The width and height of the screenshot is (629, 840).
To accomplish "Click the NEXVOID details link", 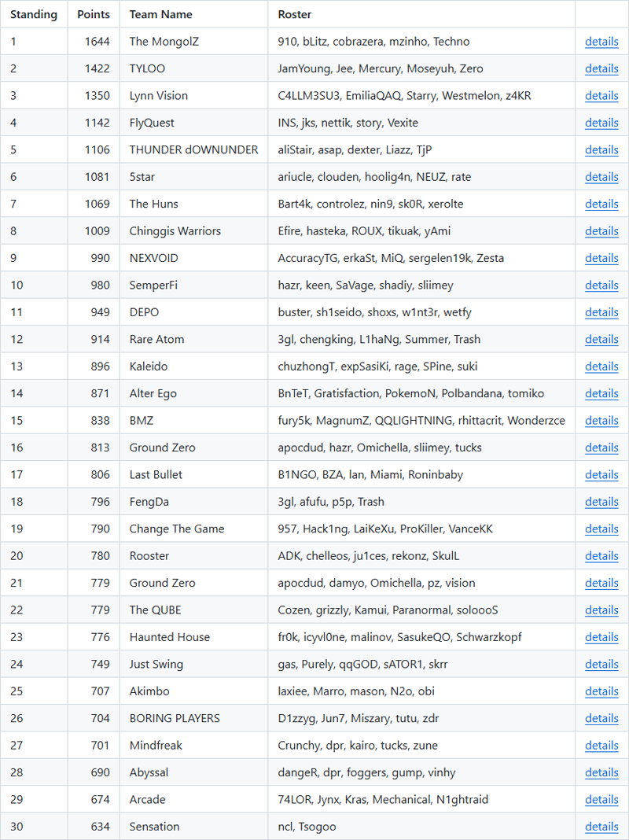I will click(x=601, y=258).
